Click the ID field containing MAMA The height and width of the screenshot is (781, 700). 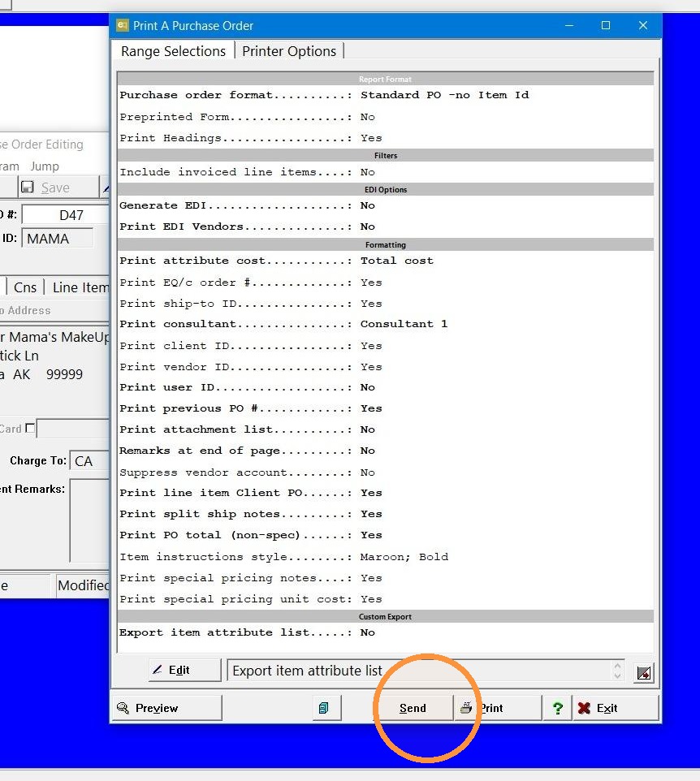pyautogui.click(x=58, y=239)
